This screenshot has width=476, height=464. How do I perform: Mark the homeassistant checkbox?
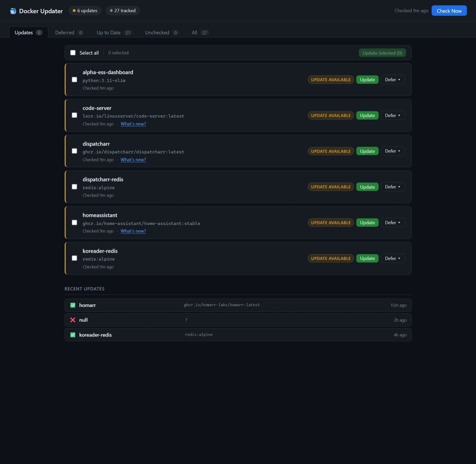pyautogui.click(x=74, y=222)
